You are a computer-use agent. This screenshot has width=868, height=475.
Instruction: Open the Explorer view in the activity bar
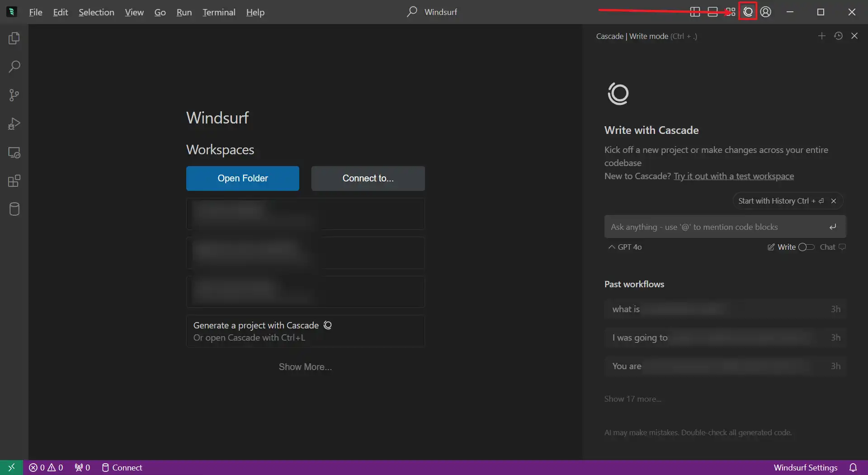click(14, 38)
